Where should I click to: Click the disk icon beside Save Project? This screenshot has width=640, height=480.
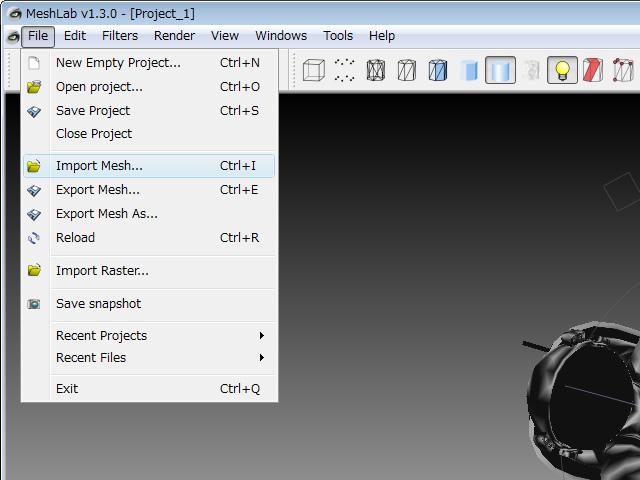point(34,111)
